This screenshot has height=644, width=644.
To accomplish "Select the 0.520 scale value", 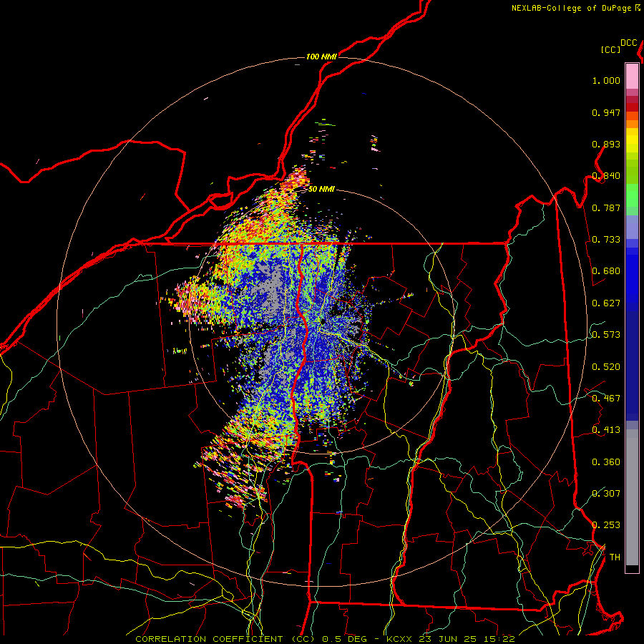I will tap(606, 367).
